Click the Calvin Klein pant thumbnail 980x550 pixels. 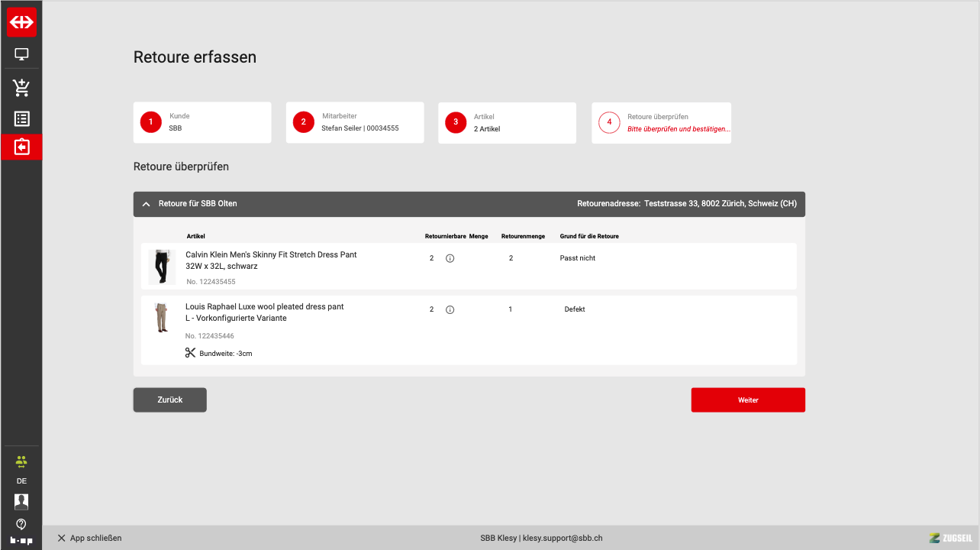pyautogui.click(x=161, y=267)
